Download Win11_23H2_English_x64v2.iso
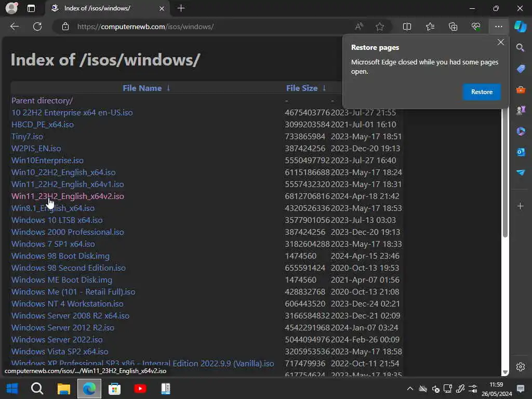532x399 pixels. click(68, 196)
